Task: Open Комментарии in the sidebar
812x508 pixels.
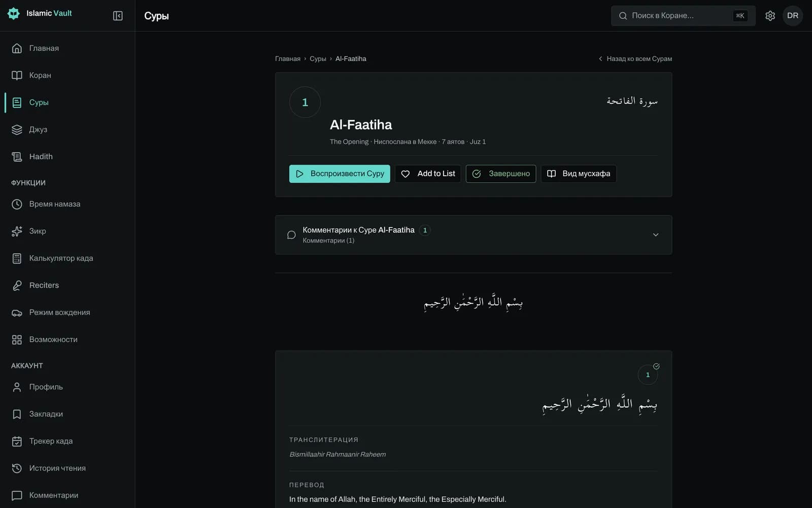Action: (67, 495)
